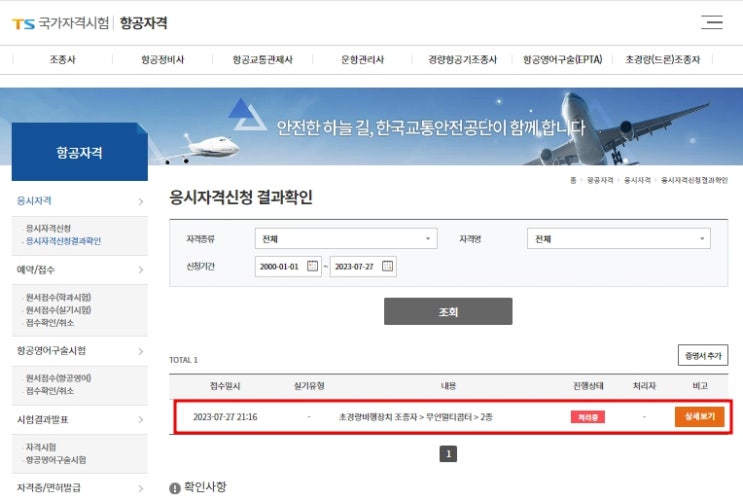The width and height of the screenshot is (743, 501).
Task: Open 원서접수(학과시험) sidebar link
Action: pos(58,298)
